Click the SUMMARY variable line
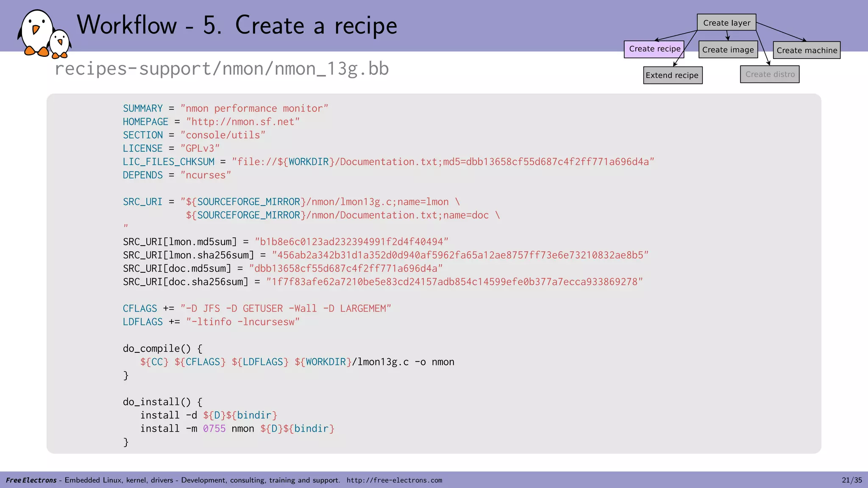Image resolution: width=868 pixels, height=488 pixels. click(225, 108)
